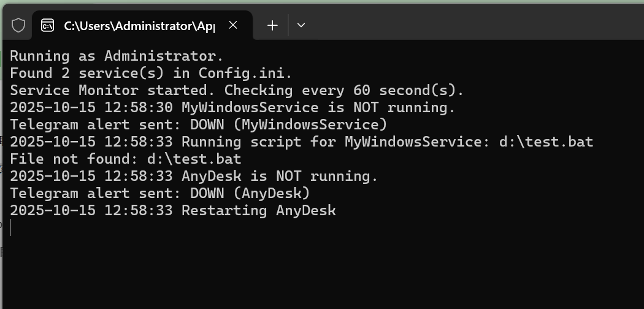Click the blinking cursor on the empty line
644x309 pixels.
(10, 227)
